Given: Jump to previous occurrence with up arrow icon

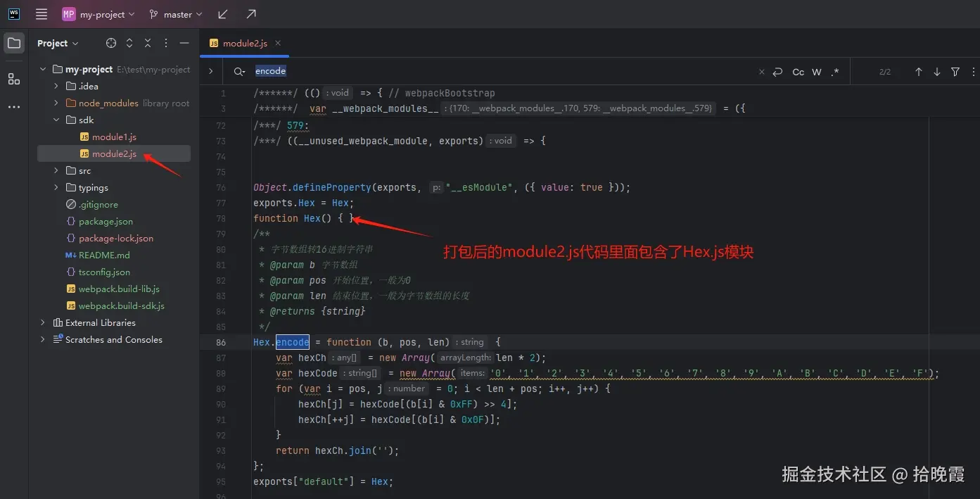Looking at the screenshot, I should [x=919, y=71].
